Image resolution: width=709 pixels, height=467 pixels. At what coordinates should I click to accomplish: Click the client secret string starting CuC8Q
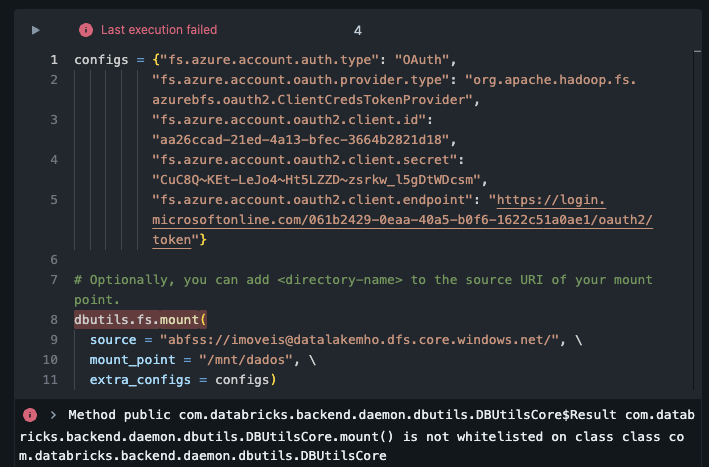pyautogui.click(x=316, y=179)
